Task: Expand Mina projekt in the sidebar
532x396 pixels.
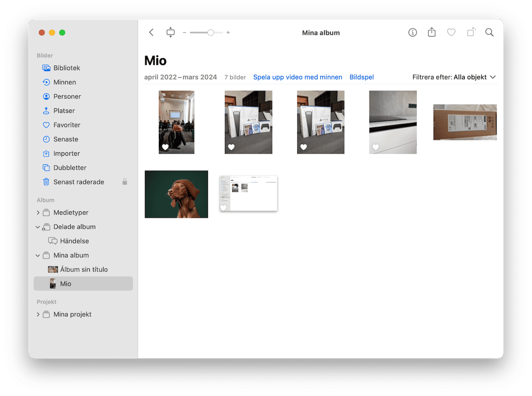Action: (x=38, y=314)
